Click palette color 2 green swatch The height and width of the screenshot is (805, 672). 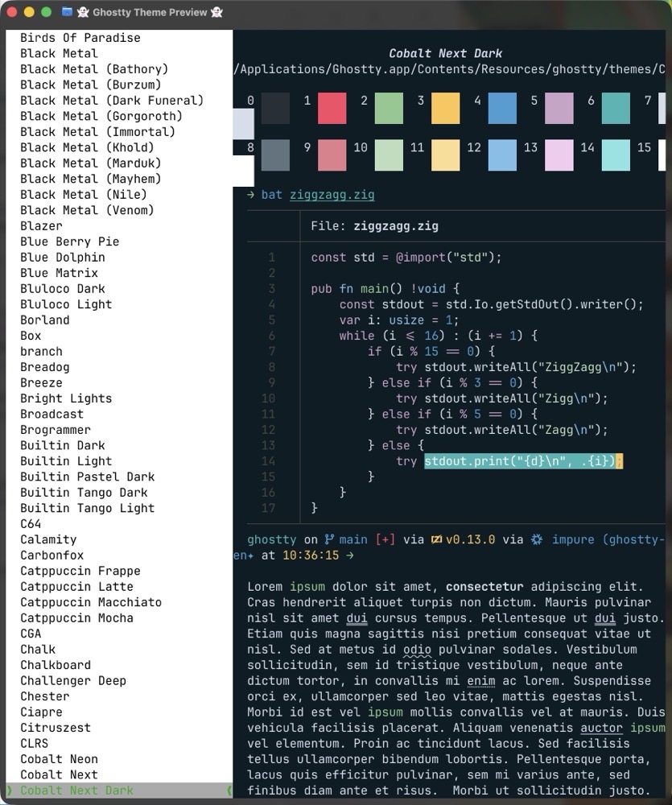coord(389,109)
